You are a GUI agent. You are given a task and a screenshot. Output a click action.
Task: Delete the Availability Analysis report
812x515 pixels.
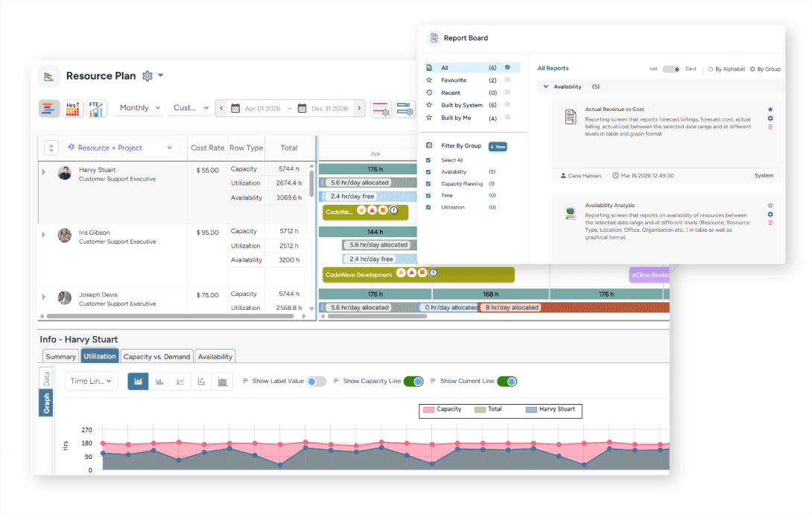tap(770, 224)
